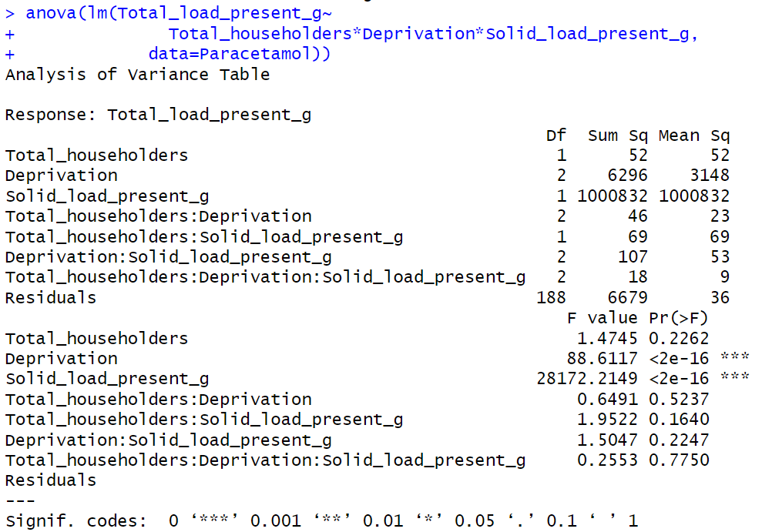Screen dimensions: 772x532
Task: Click the Sum Sq value 1000832
Action: (613, 196)
